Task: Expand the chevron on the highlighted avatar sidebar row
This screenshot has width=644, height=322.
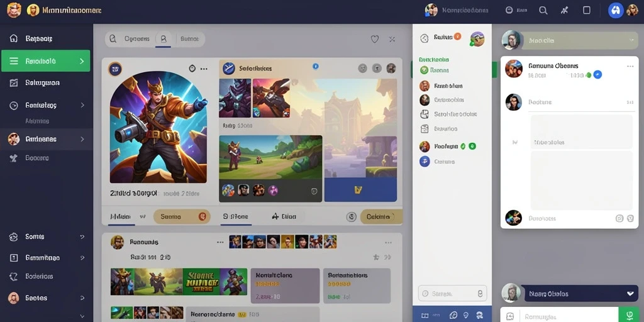Action: 82,139
